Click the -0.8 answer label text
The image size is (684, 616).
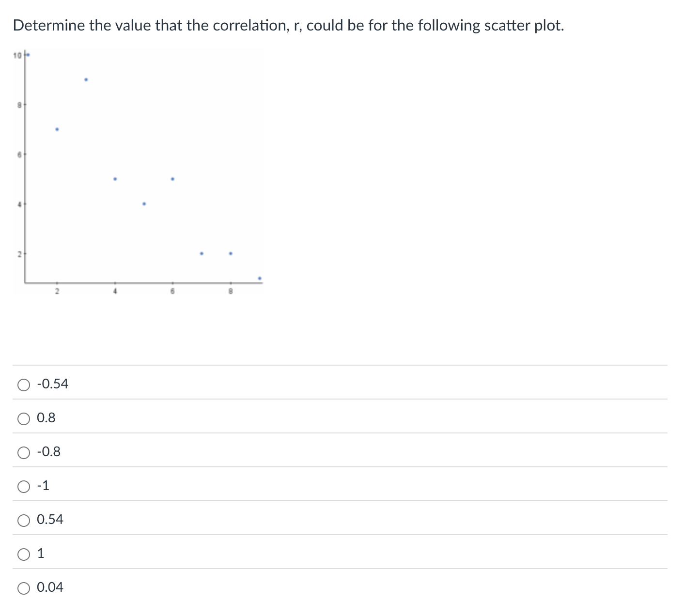[49, 451]
